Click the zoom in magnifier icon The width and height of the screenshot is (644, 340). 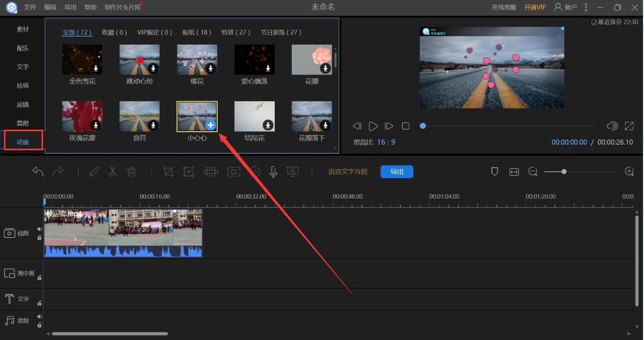click(x=629, y=172)
